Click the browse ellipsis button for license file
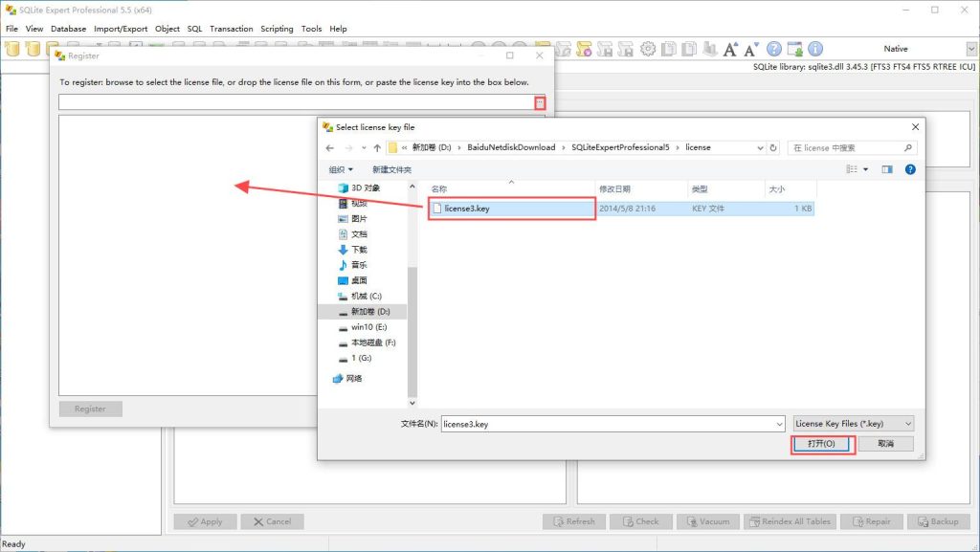Image resolution: width=980 pixels, height=552 pixels. 540,102
